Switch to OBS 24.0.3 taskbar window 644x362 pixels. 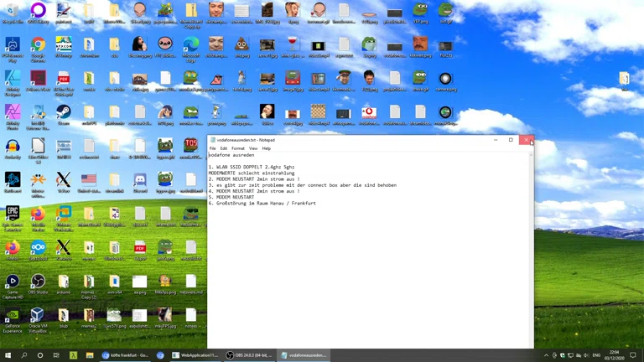coord(249,355)
